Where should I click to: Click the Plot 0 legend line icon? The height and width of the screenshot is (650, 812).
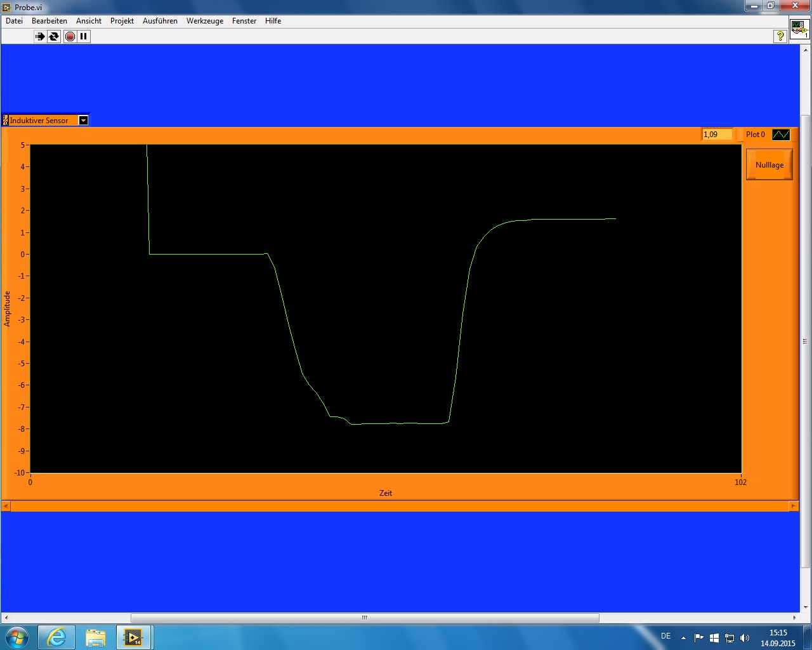[x=781, y=135]
